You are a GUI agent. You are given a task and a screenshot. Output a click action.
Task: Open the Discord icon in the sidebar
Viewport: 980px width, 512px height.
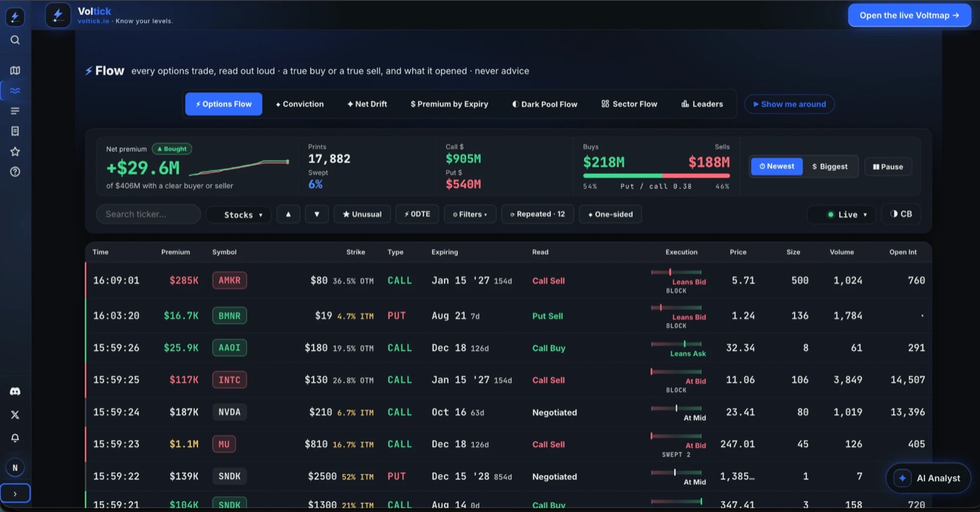15,392
